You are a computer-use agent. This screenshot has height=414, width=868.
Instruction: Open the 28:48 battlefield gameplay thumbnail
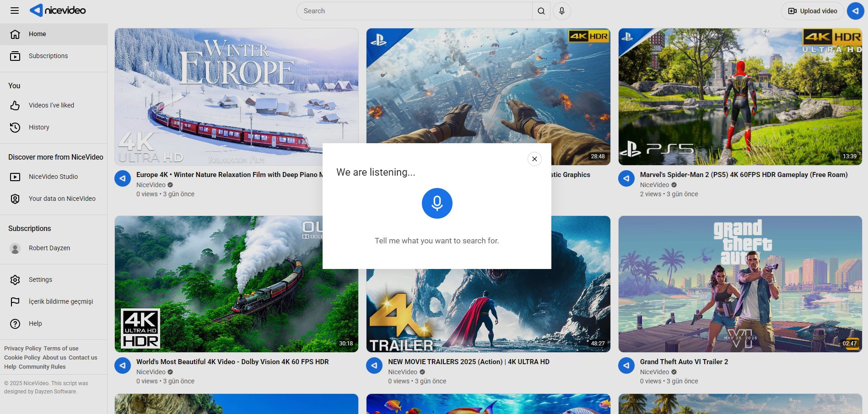(488, 86)
